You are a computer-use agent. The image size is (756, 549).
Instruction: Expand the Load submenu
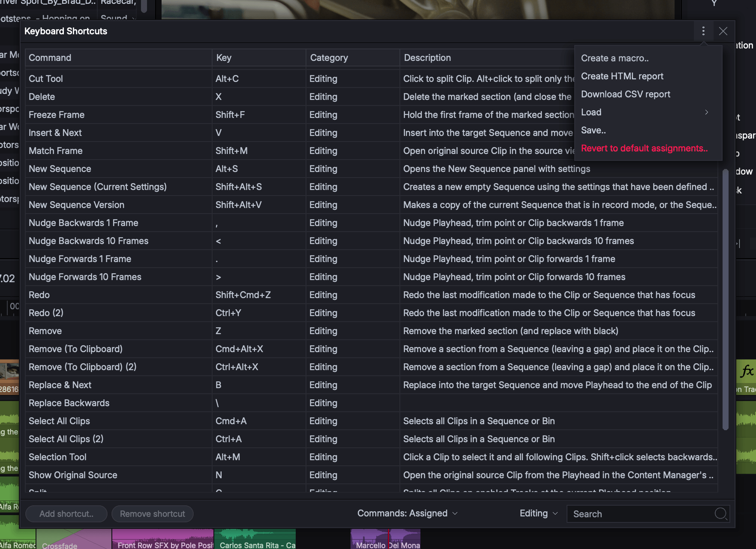point(648,112)
